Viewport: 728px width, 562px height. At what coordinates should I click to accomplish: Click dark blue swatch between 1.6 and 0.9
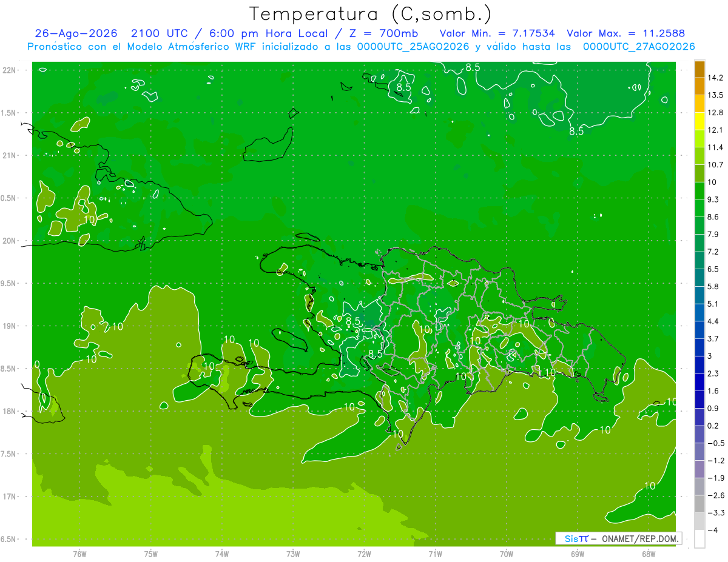click(x=699, y=400)
